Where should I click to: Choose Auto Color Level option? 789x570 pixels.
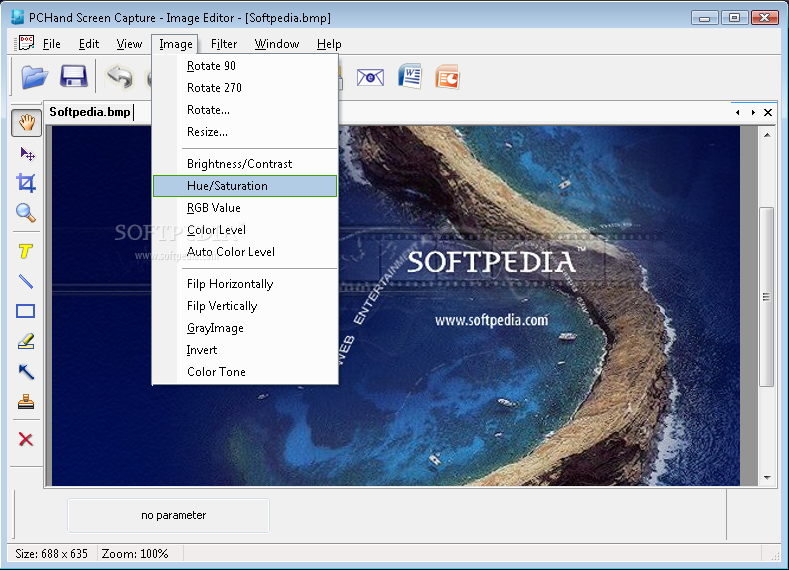pyautogui.click(x=245, y=252)
